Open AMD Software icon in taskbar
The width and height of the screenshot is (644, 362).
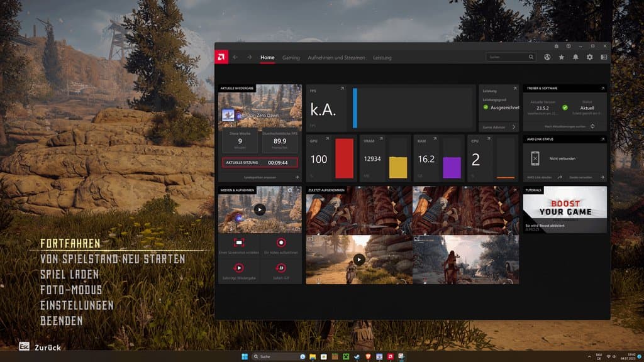coord(390,357)
